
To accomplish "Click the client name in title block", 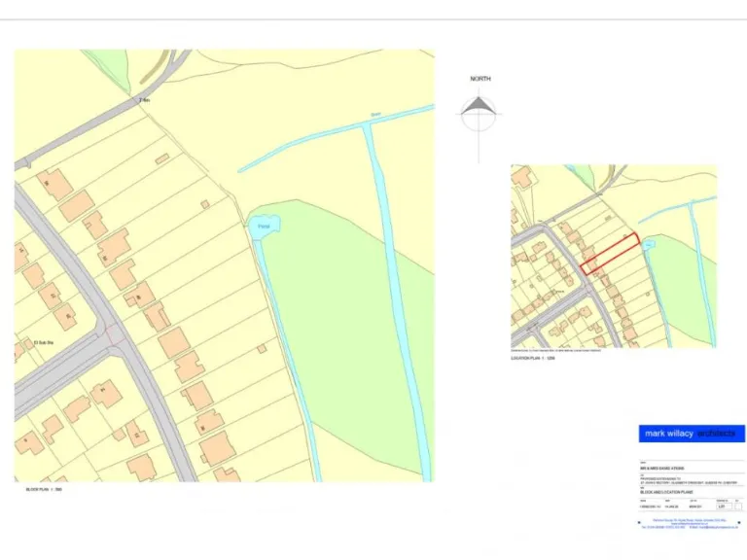I will (663, 469).
